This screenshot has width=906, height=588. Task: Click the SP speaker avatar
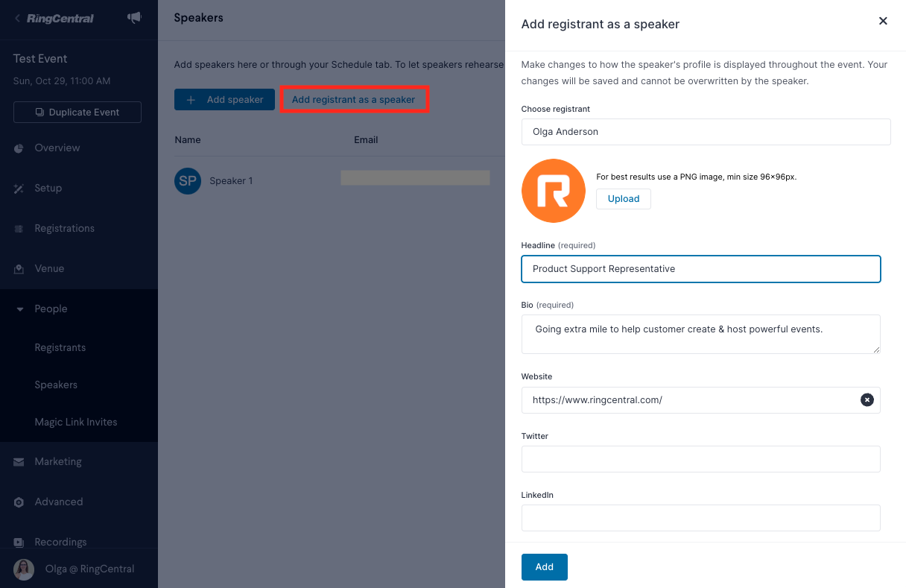click(x=188, y=180)
